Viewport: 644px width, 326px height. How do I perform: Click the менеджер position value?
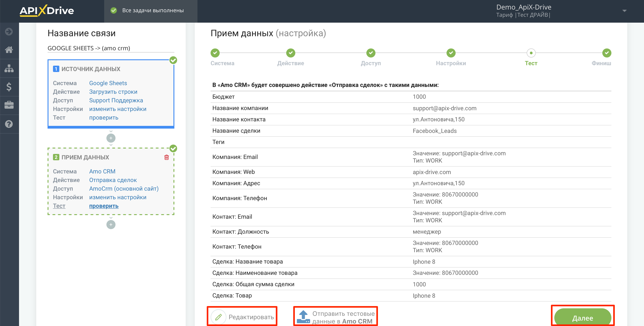(427, 232)
